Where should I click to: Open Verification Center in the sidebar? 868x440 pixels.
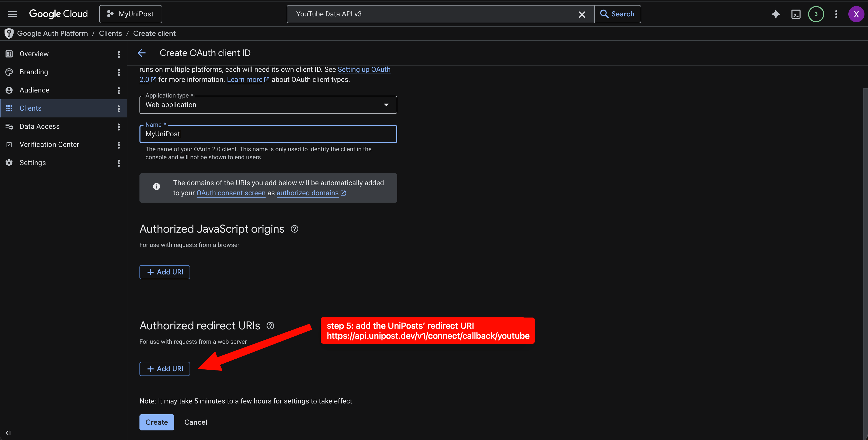point(49,145)
